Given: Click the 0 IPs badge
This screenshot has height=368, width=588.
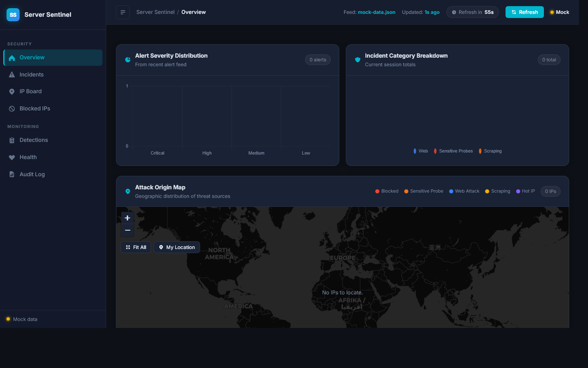Looking at the screenshot, I should coord(550,191).
